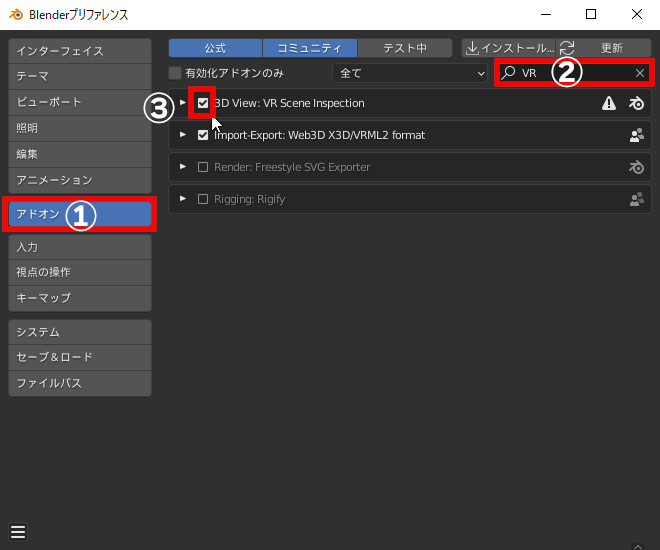
Task: Minimize the Blender preferences window
Action: coord(546,14)
